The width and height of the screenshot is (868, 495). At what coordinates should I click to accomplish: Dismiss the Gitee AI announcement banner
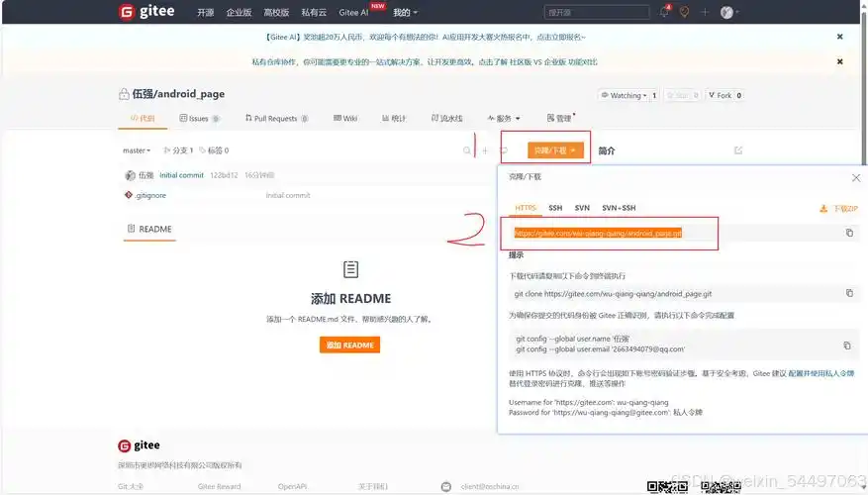(x=839, y=37)
